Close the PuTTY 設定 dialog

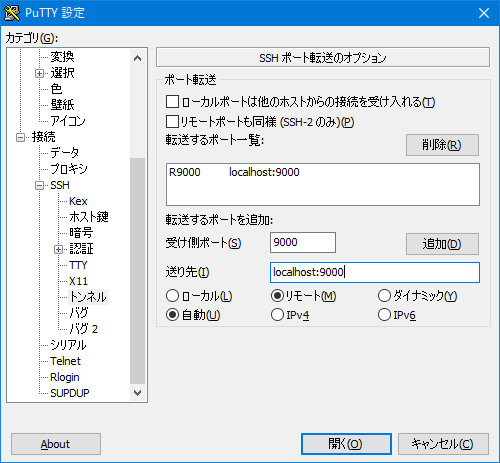(484, 13)
